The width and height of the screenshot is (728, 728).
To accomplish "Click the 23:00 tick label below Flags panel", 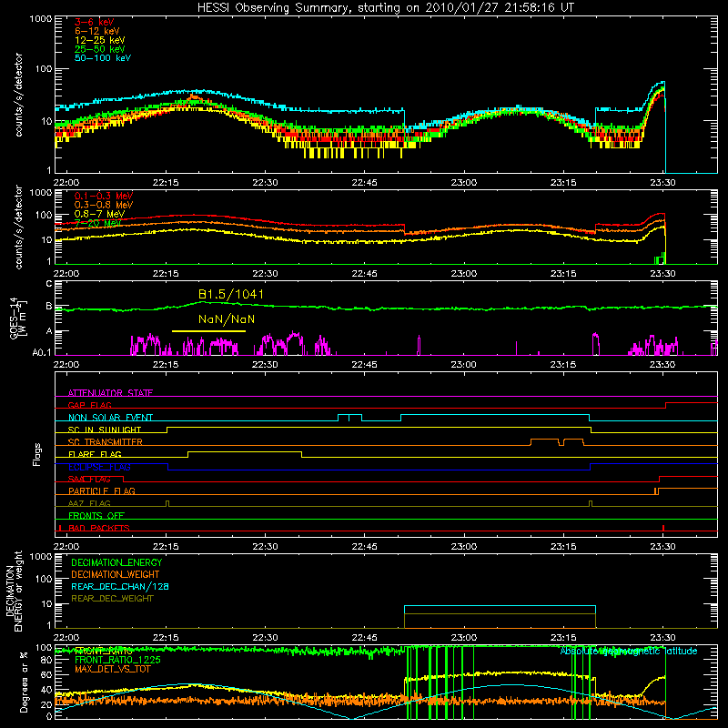I will pos(464,547).
